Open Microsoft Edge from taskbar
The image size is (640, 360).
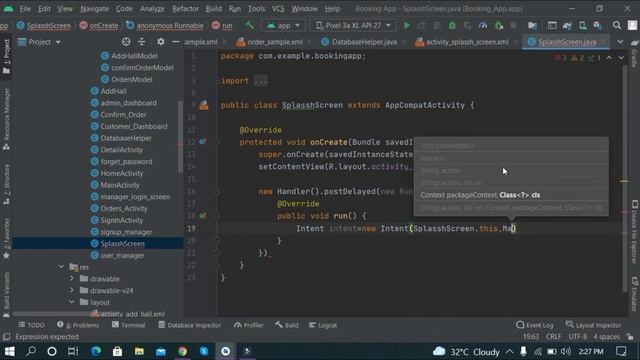(x=96, y=351)
